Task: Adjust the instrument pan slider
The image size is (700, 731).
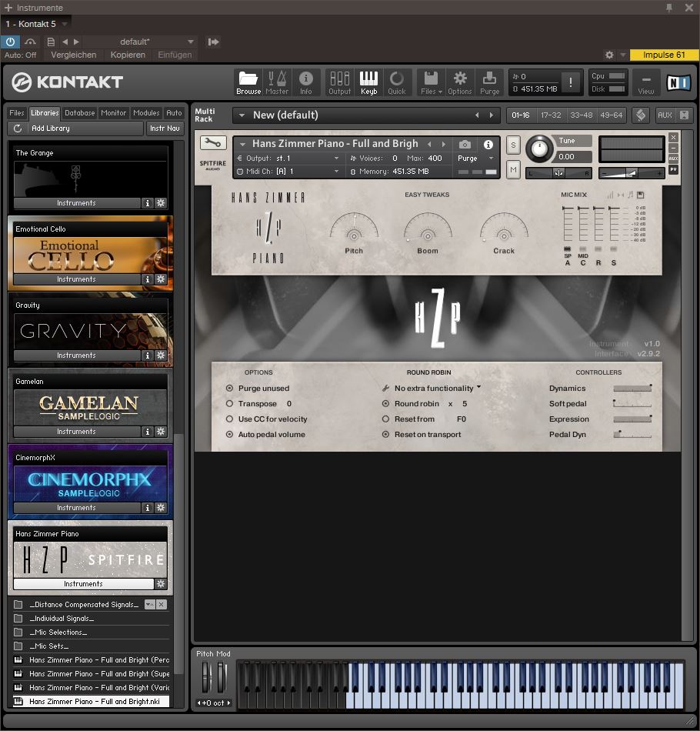Action: point(558,173)
